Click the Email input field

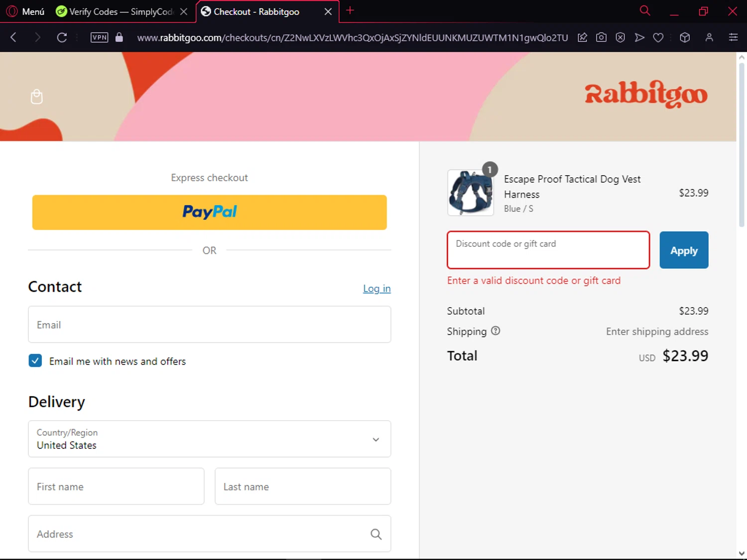(x=210, y=325)
